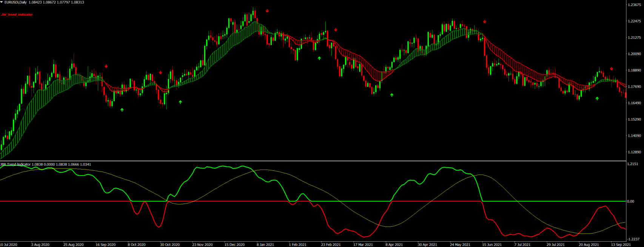Click the 7 Jul 2021 date label
644x247 pixels.
pos(522,245)
